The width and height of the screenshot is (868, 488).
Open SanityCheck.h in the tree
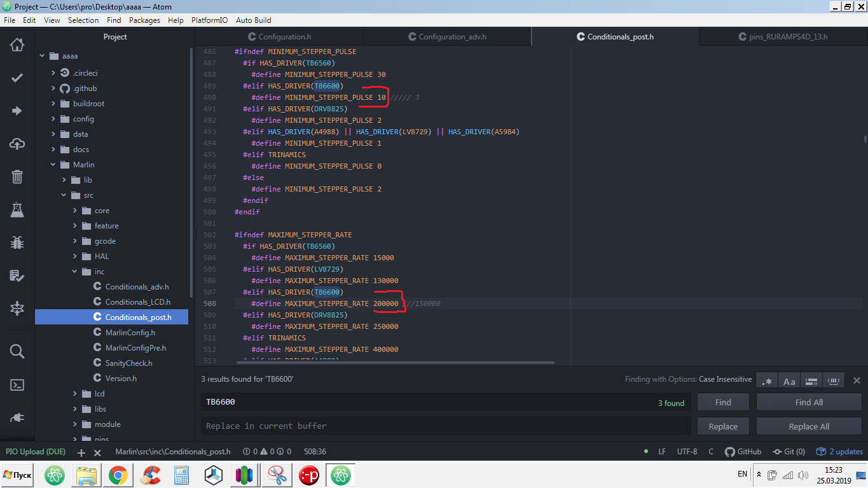point(128,363)
